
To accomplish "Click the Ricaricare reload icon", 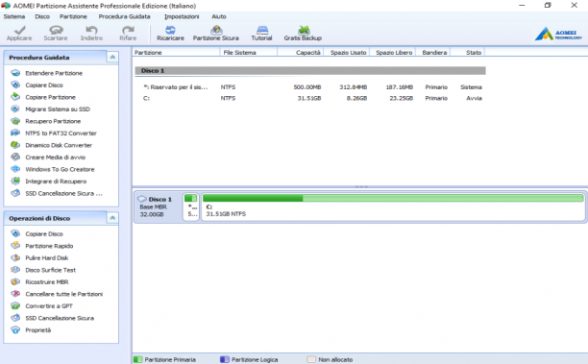I will [170, 30].
